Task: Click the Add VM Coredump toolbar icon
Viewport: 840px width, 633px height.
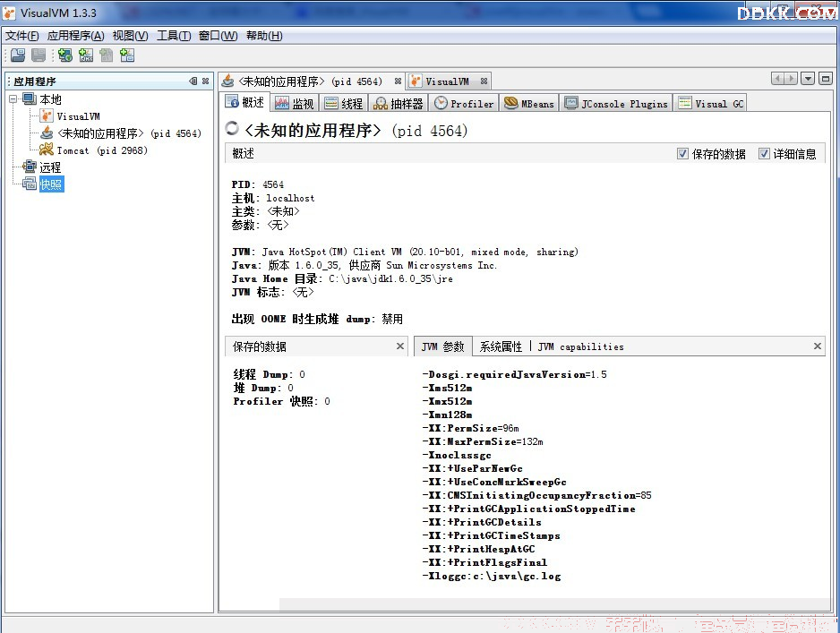Action: click(107, 56)
